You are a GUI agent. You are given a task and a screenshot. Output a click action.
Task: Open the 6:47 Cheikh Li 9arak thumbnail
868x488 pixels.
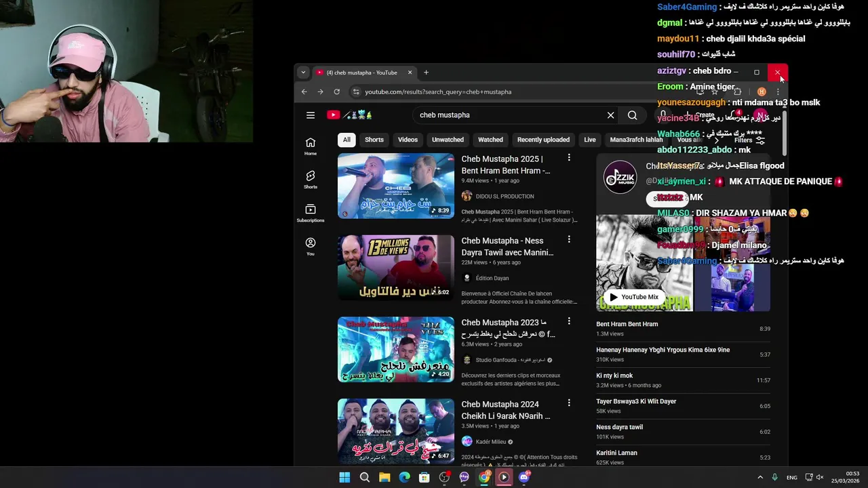click(396, 431)
